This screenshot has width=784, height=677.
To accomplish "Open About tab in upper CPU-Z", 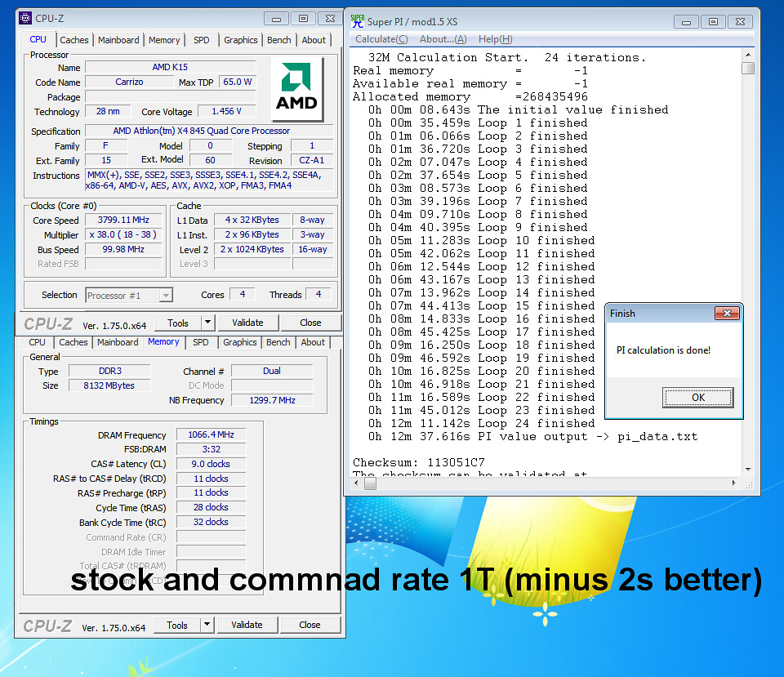I will (314, 40).
